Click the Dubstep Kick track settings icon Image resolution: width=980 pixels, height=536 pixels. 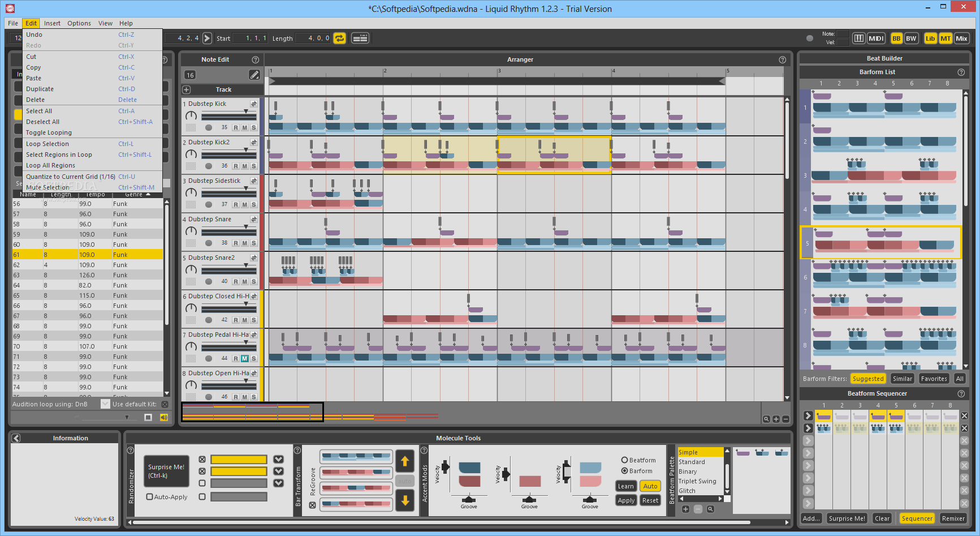click(254, 104)
